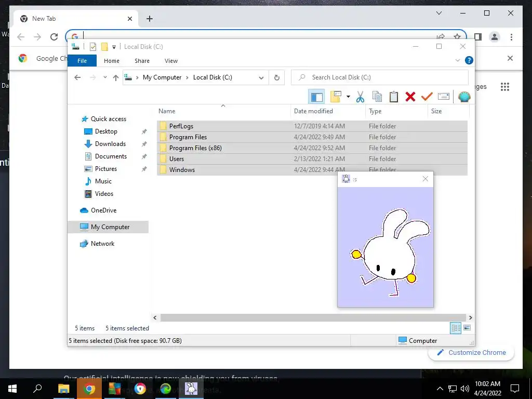Copy selected items with the copy icon
The width and height of the screenshot is (532, 399).
[x=377, y=97]
